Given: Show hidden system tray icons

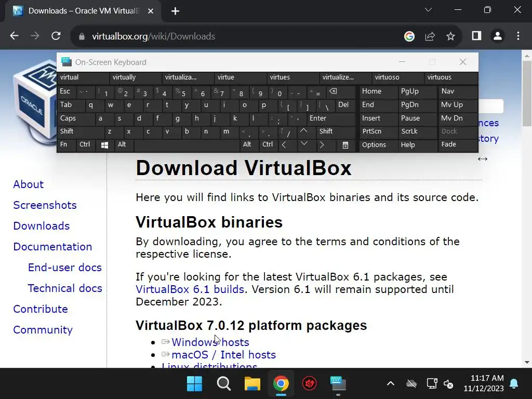Looking at the screenshot, I should click(391, 384).
